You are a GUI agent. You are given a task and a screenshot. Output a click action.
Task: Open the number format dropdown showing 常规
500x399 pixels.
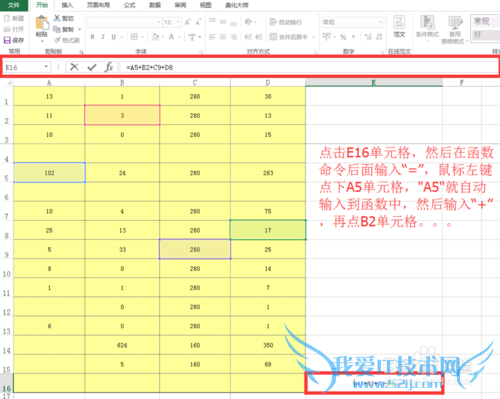click(x=380, y=22)
